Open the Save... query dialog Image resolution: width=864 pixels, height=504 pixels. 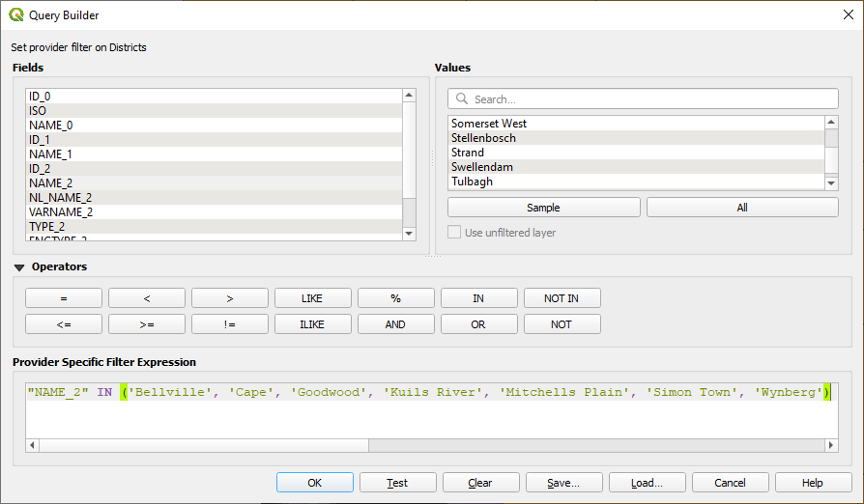(563, 483)
